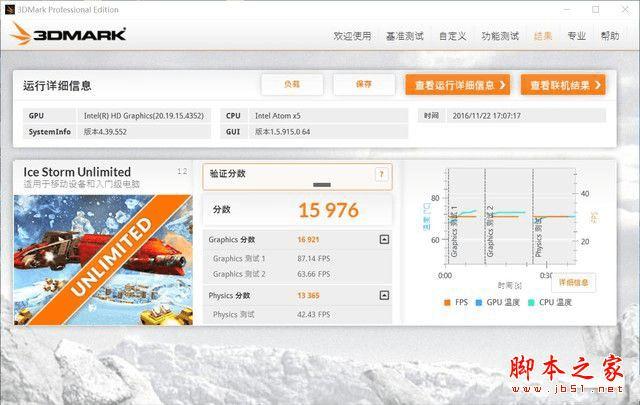Click the 负载 load button
The height and width of the screenshot is (405, 640).
[x=292, y=85]
